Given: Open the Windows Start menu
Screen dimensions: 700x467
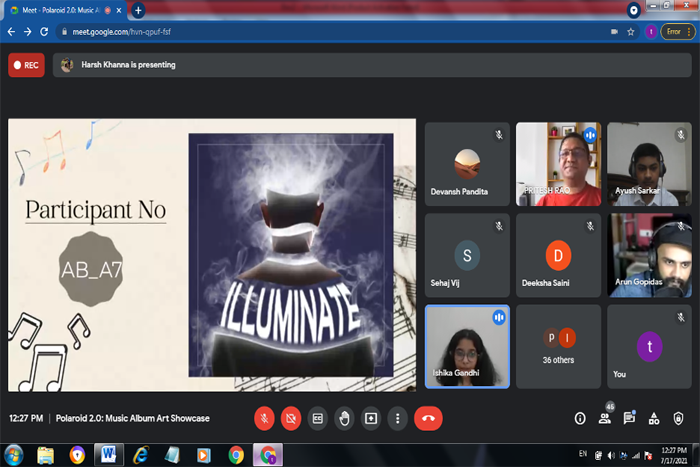Looking at the screenshot, I should (x=14, y=455).
